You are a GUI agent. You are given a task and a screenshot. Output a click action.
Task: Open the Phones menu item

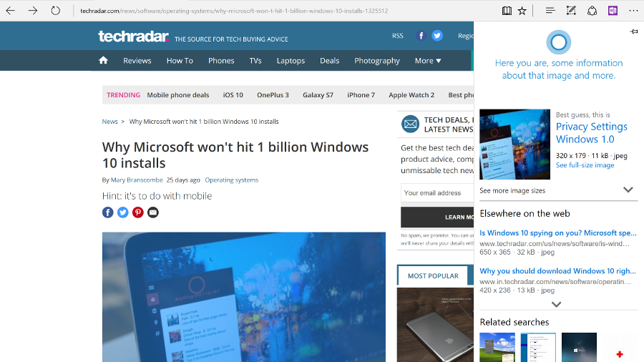click(221, 61)
